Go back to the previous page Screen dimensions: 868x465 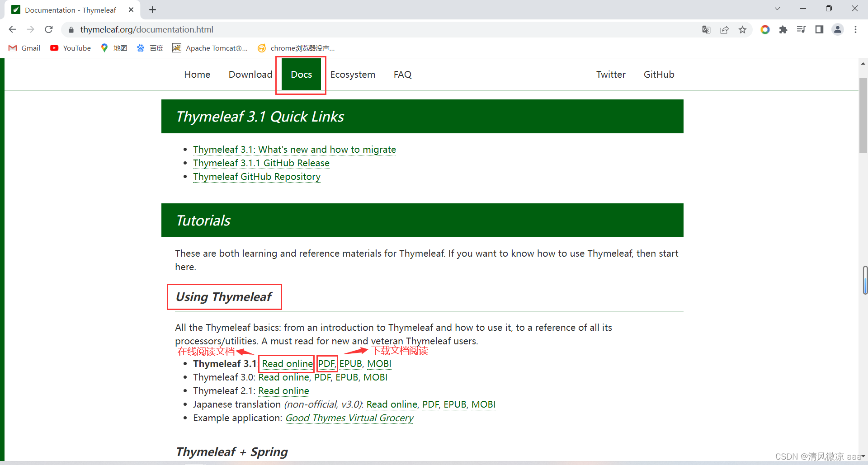12,29
